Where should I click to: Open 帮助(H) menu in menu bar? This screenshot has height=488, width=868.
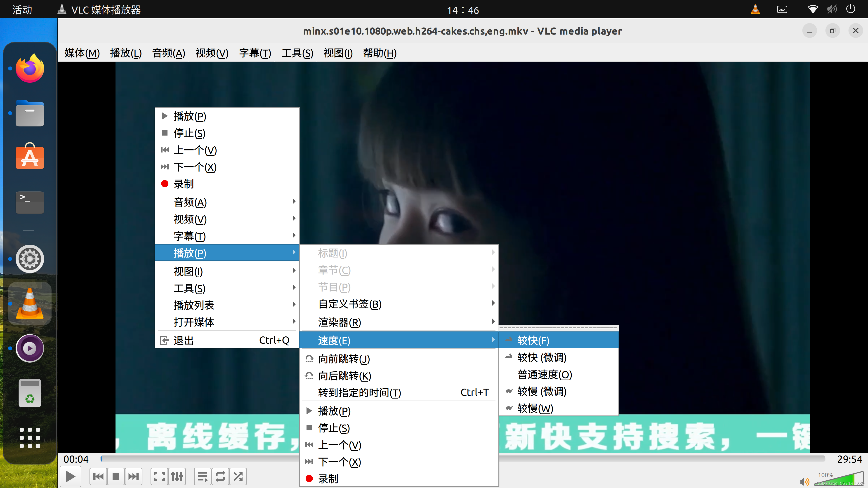[380, 53]
